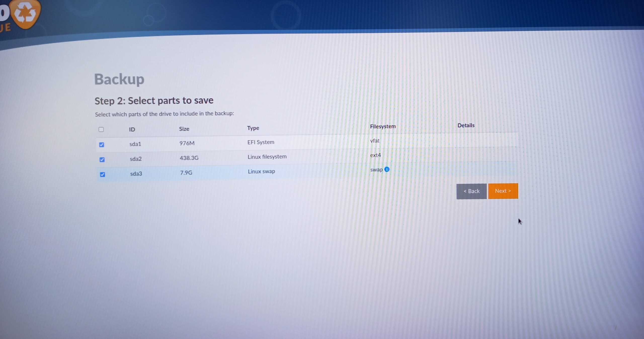644x339 pixels.
Task: Toggle the select-all header checkbox
Action: 101,129
